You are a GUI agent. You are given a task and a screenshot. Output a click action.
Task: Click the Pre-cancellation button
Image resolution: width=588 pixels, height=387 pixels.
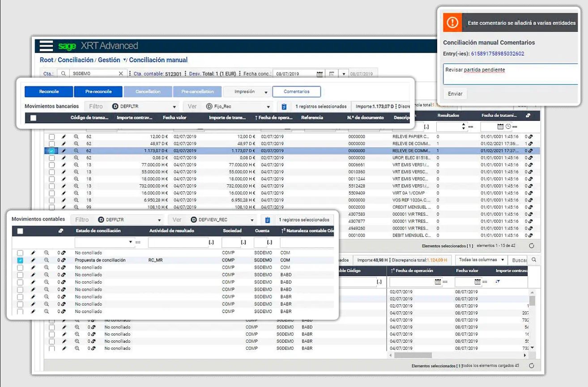(x=197, y=92)
